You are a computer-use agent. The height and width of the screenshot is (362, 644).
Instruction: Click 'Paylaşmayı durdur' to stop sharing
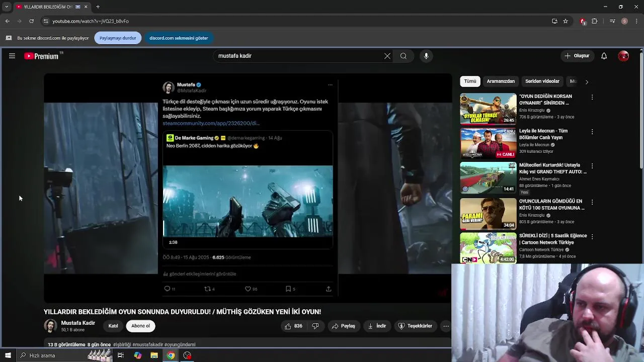118,38
